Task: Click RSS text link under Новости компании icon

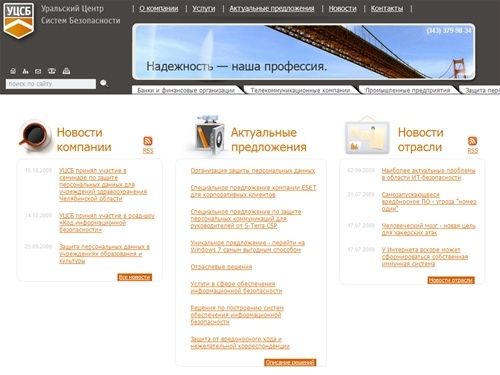Action: [148, 151]
